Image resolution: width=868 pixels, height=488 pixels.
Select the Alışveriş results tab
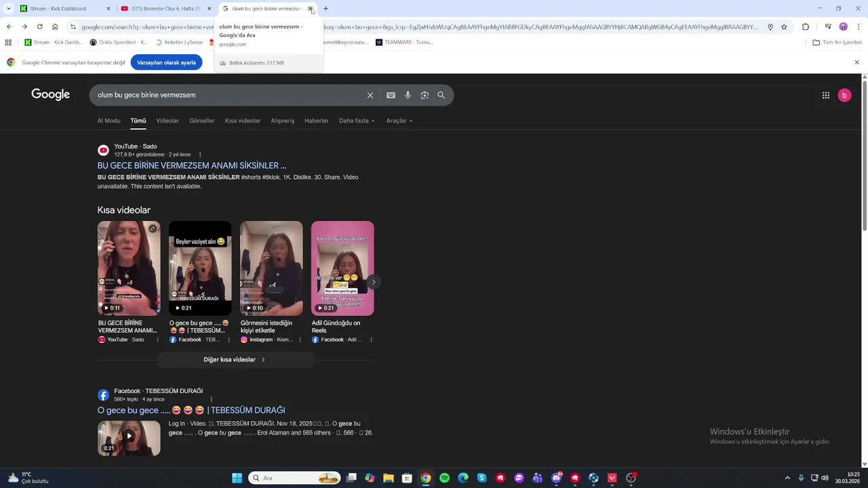click(x=283, y=121)
